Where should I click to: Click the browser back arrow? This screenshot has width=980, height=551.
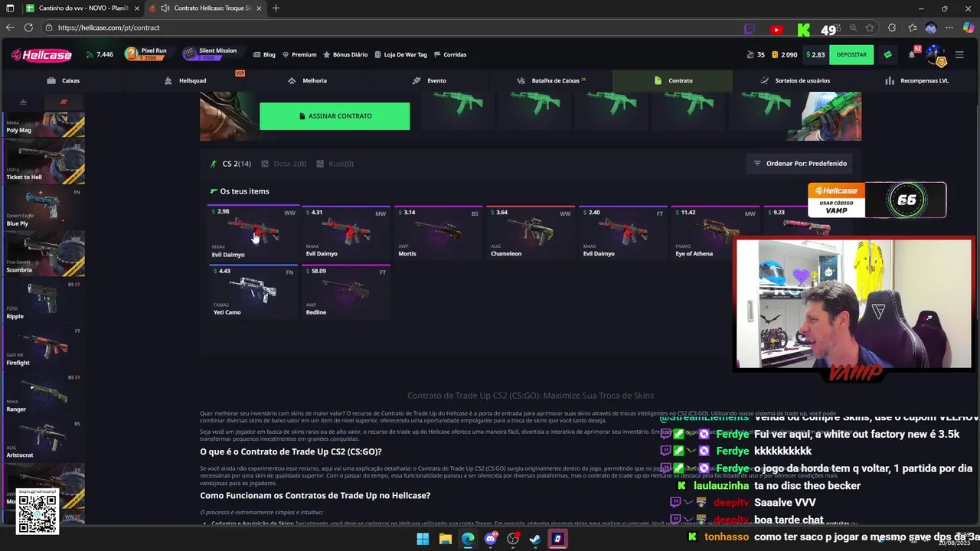[x=10, y=28]
